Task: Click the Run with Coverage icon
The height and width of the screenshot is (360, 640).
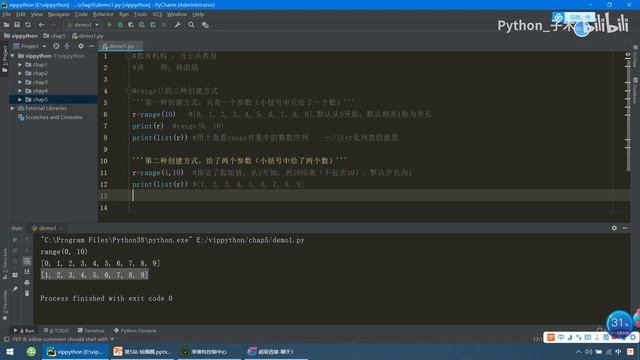Action: click(x=131, y=25)
